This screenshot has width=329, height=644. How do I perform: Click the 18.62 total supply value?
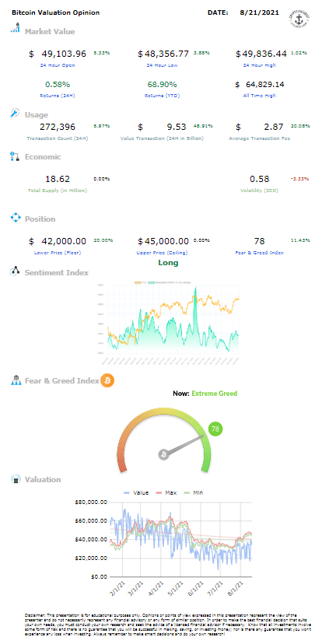[58, 179]
